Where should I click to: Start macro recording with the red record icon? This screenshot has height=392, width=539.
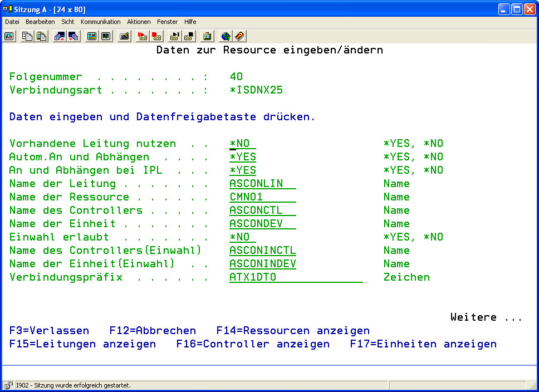tap(143, 36)
